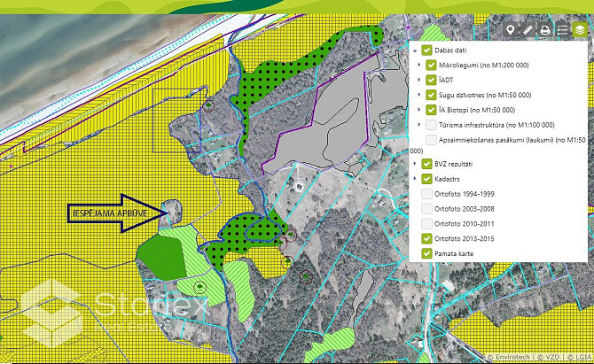The height and width of the screenshot is (364, 594).
Task: Expand the Kadastrs layer group
Action: point(415,179)
